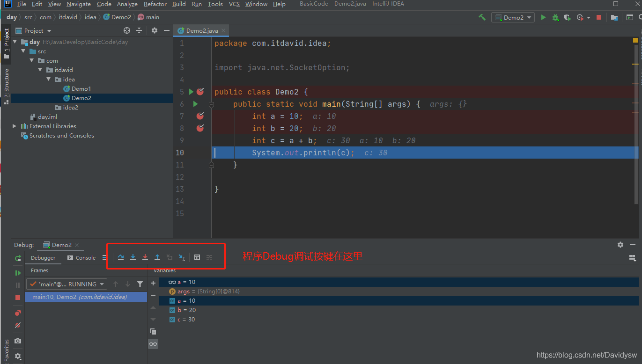Collapse the com package node
Viewport: 642px width, 364px height.
pos(32,60)
